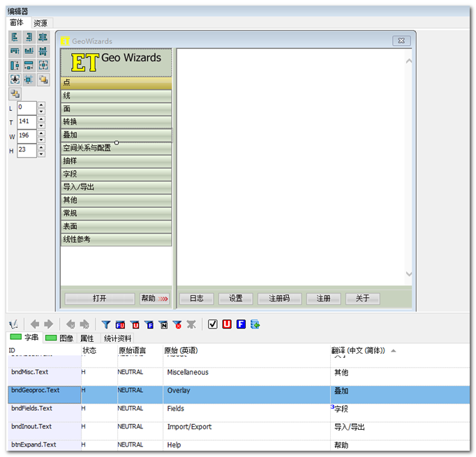Click the 'Import/Export' original text cell
This screenshot has height=457, width=476.
246,431
